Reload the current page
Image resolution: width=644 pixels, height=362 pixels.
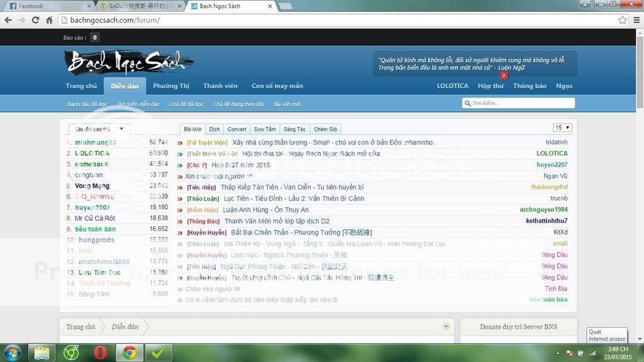coord(35,20)
